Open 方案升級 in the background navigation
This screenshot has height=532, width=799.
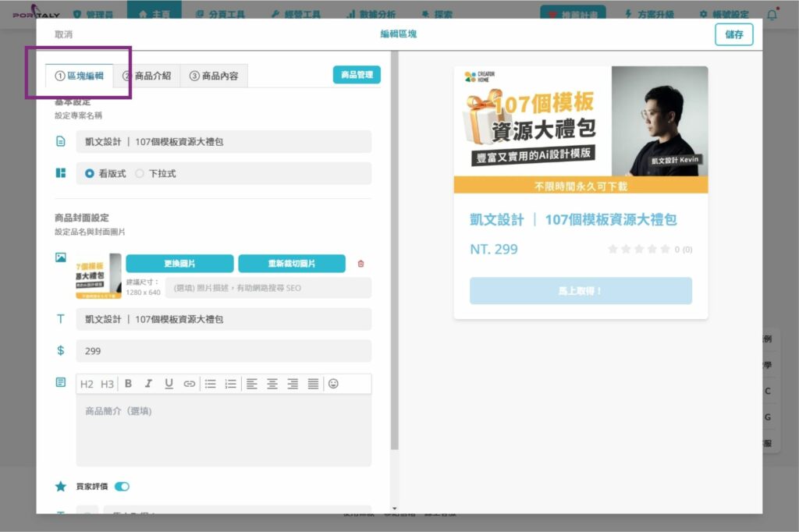tap(649, 14)
